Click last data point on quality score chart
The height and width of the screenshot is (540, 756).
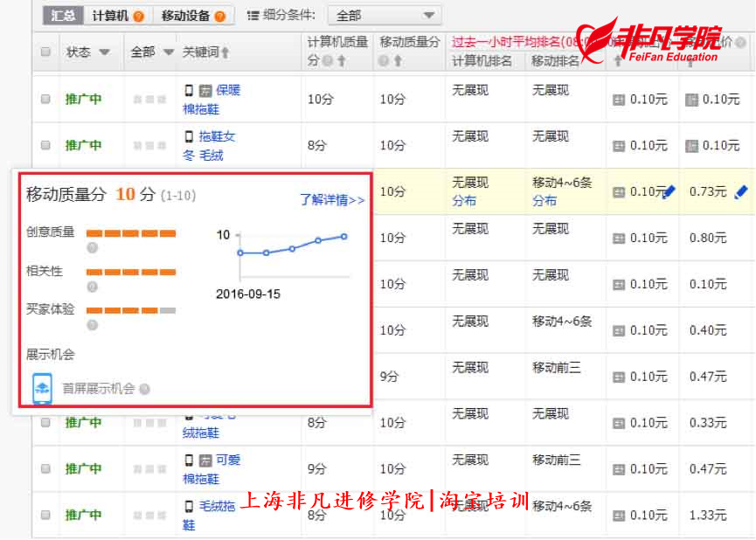343,237
